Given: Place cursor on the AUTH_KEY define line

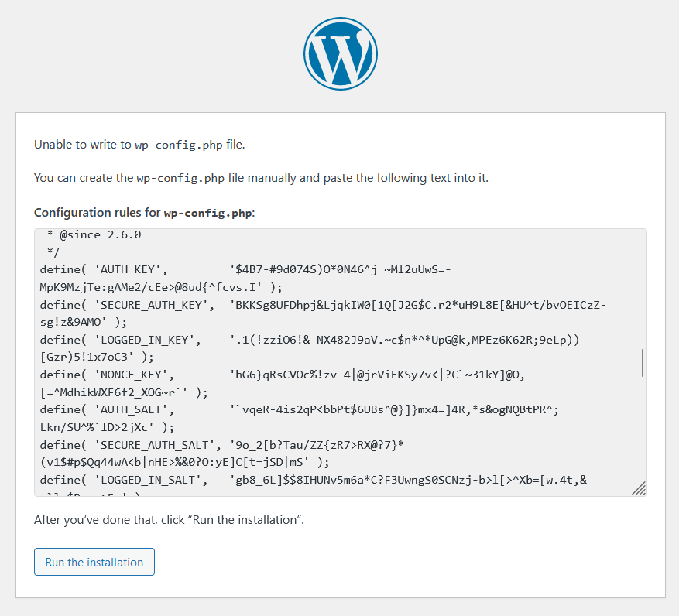Looking at the screenshot, I should [x=245, y=269].
